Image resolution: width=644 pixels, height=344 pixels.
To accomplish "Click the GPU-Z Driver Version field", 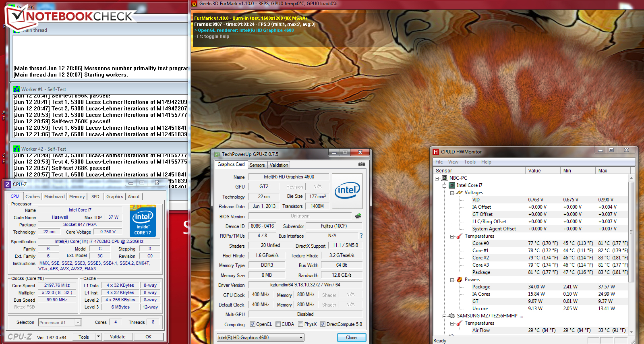I will point(305,285).
